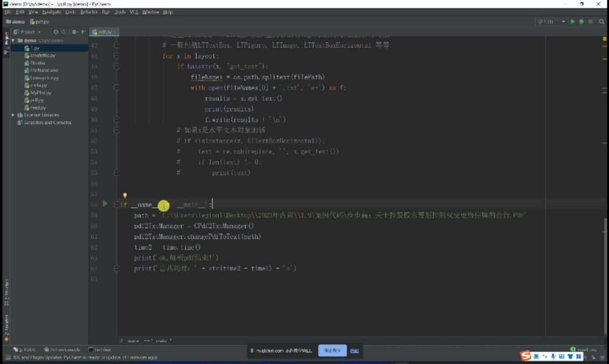Fold the 'with open' code block
Image resolution: width=609 pixels, height=364 pixels.
click(x=117, y=88)
